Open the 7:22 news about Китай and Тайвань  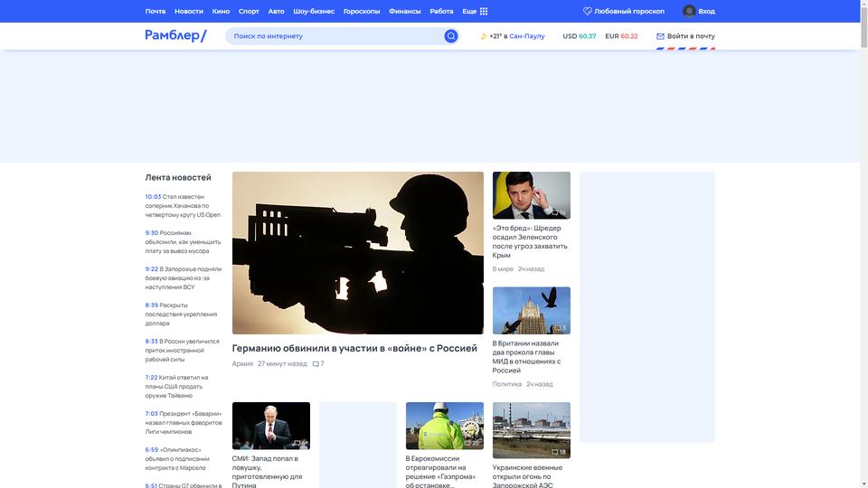(x=176, y=386)
